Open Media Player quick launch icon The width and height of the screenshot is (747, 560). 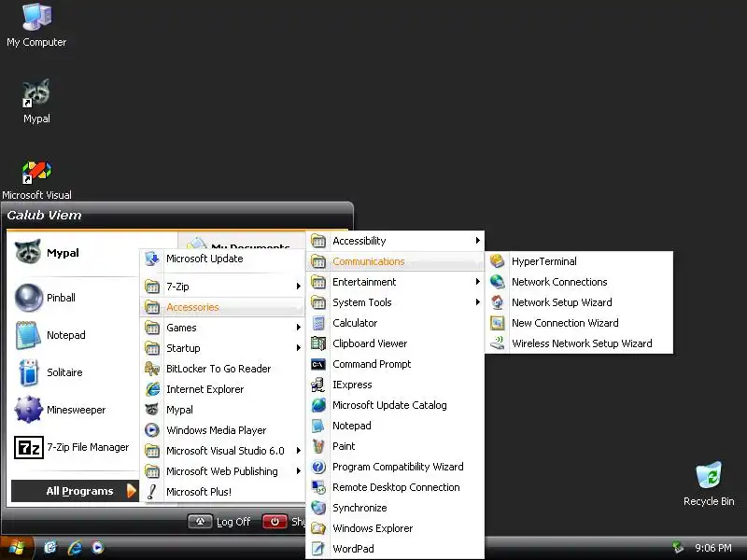click(x=97, y=548)
